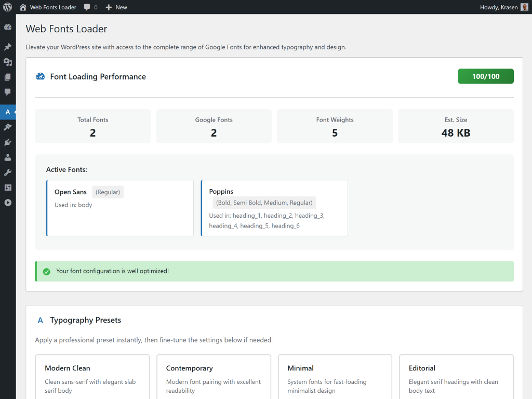
Task: Open Pages in the sidebar
Action: 8,77
